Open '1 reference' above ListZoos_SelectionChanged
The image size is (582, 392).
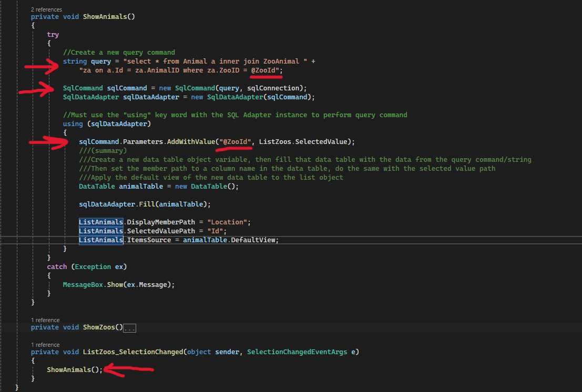click(45, 344)
